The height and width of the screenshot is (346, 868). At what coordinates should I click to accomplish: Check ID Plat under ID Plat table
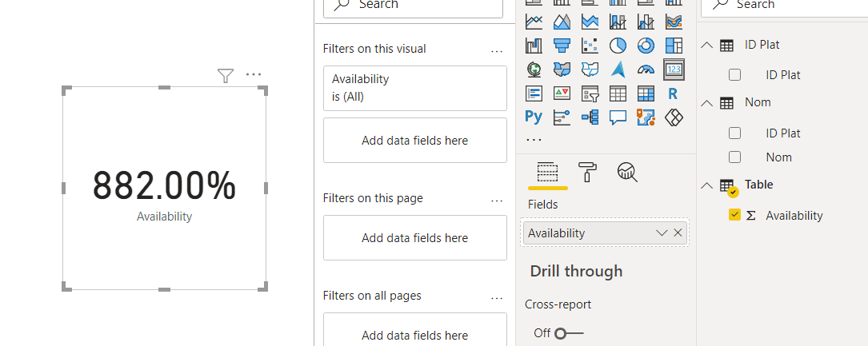coord(734,74)
